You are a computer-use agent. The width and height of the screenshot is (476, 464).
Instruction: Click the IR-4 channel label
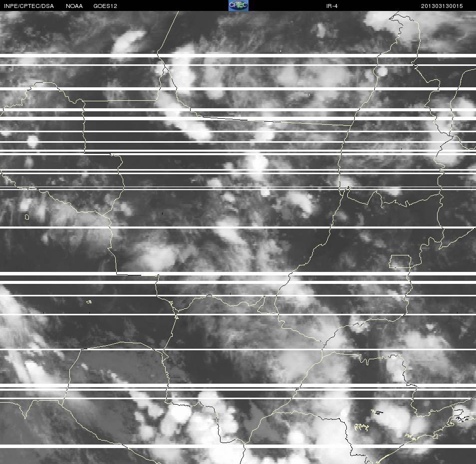click(x=332, y=6)
